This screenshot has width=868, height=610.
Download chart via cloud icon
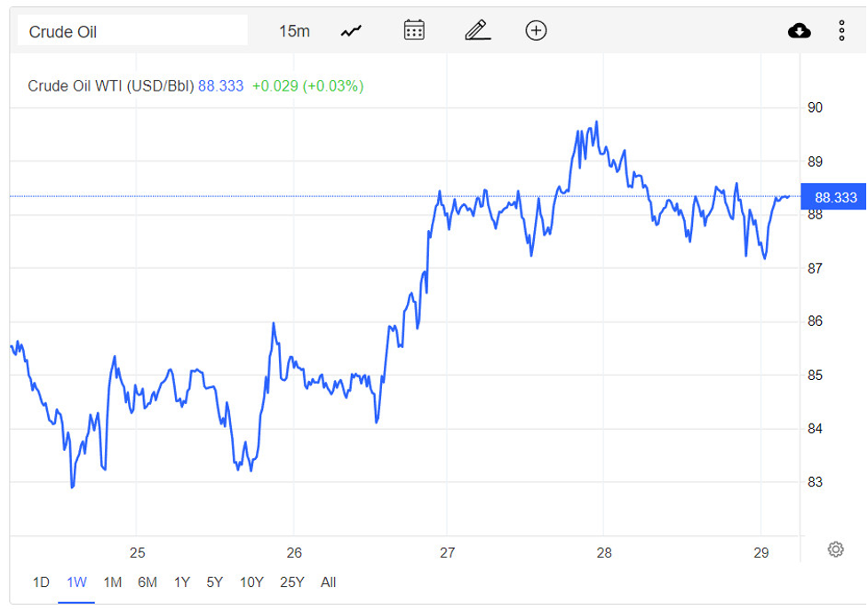pos(799,31)
